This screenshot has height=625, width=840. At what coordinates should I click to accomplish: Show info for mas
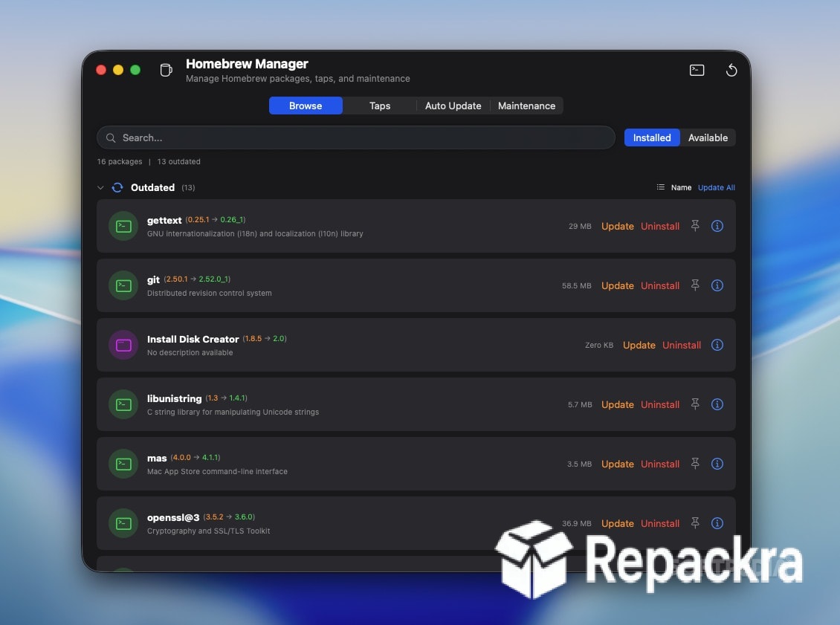tap(717, 464)
